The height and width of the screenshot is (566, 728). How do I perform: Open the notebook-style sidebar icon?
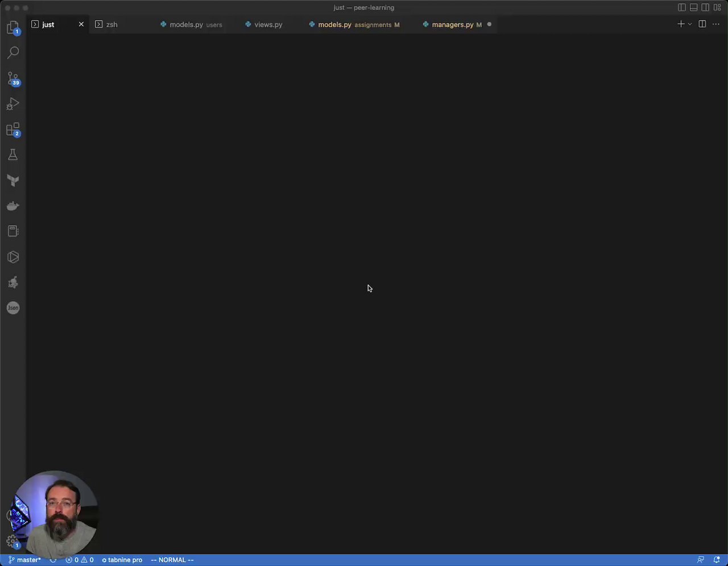[x=13, y=231]
